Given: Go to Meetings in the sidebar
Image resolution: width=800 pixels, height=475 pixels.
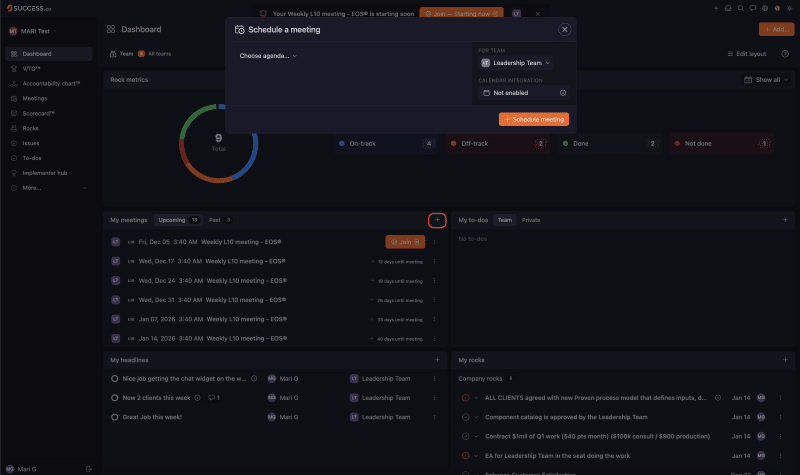Looking at the screenshot, I should point(48,98).
